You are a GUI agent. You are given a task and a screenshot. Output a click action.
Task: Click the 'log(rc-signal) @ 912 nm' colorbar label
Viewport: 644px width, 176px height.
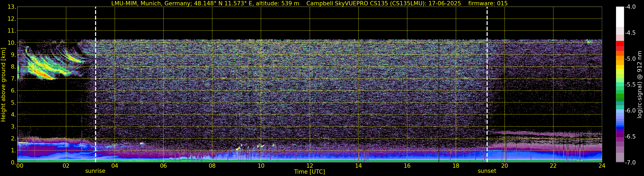pos(640,85)
